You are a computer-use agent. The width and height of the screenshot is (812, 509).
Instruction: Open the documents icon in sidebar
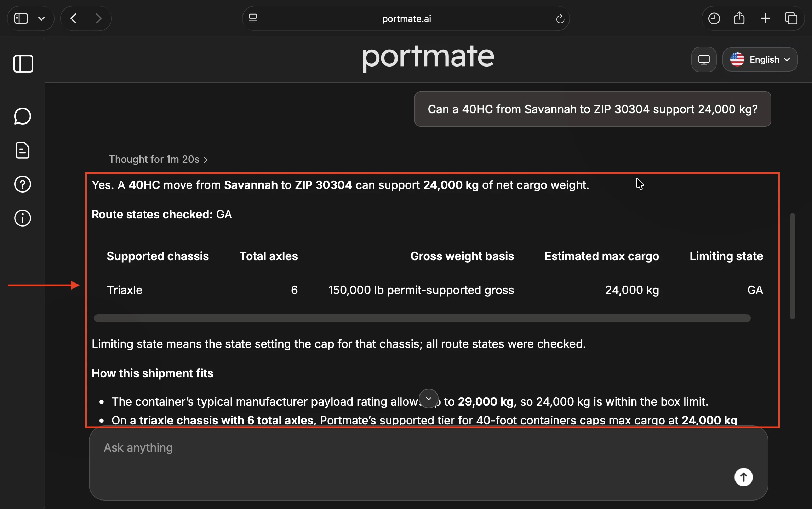point(23,150)
